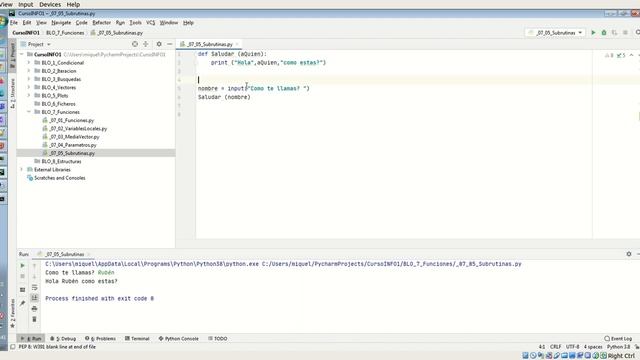Open the Navigate menu
The image size is (640, 360).
[x=61, y=23]
